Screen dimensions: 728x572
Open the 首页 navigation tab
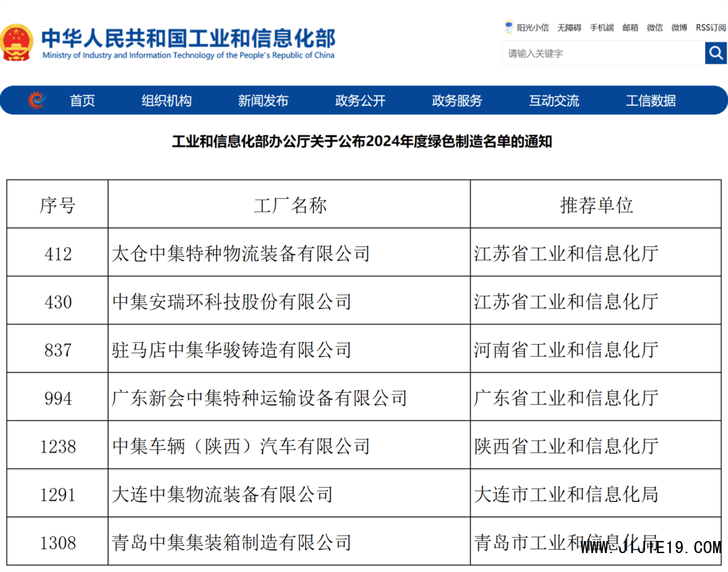(x=82, y=101)
